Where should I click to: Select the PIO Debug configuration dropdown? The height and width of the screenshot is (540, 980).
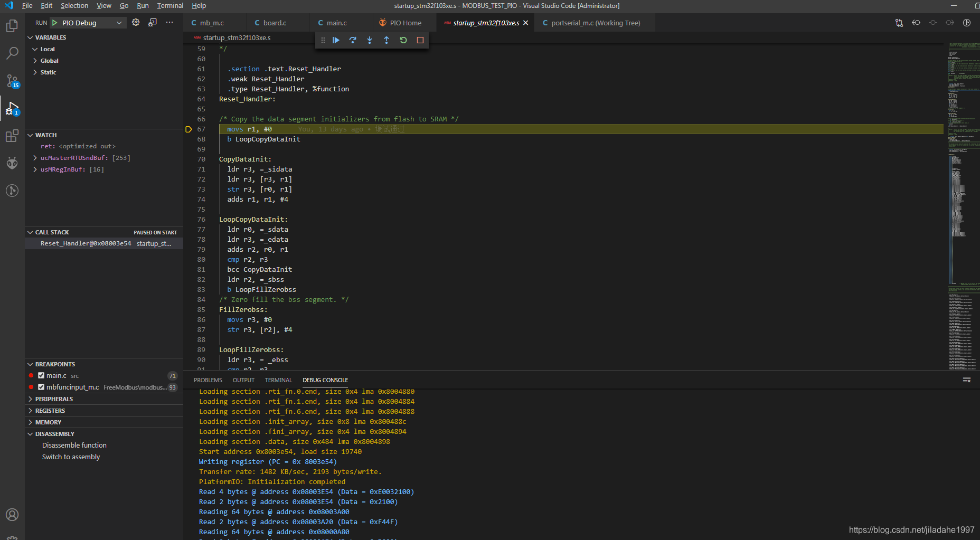coord(88,23)
